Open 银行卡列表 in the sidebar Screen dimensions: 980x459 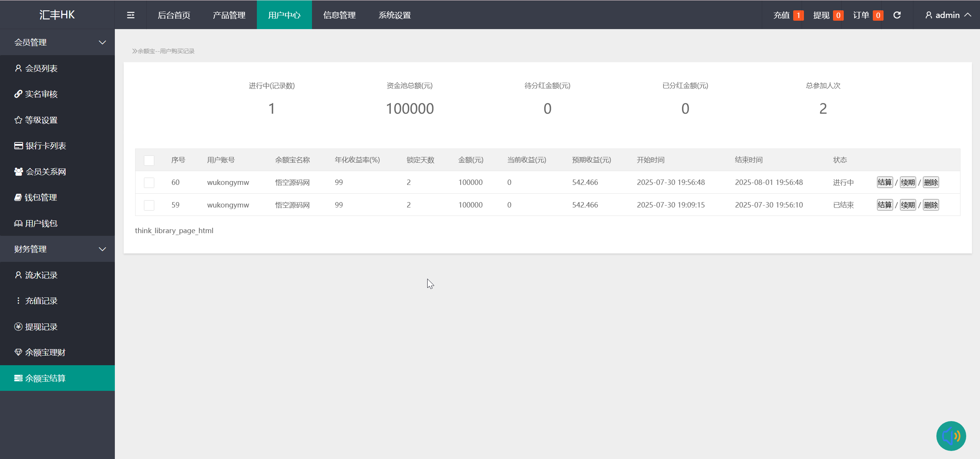pos(45,146)
